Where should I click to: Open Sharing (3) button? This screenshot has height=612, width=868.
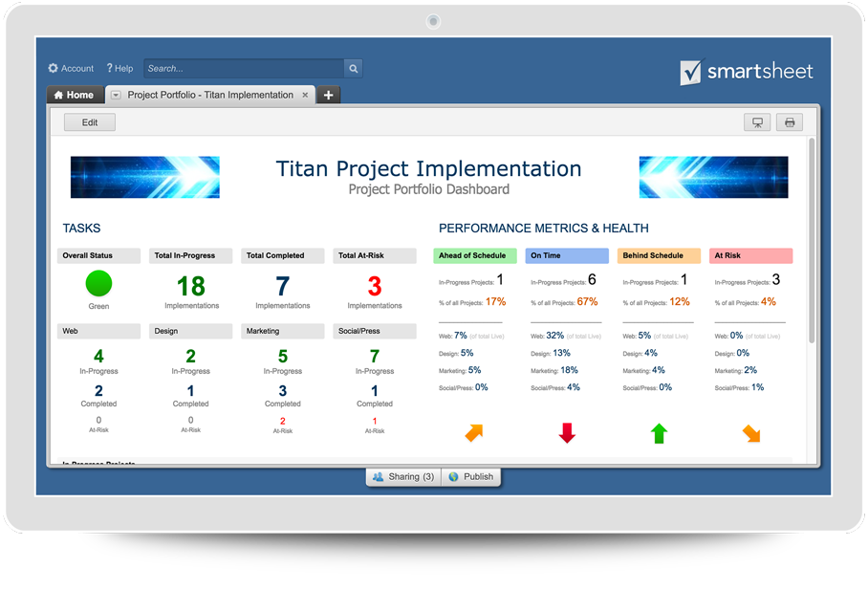pyautogui.click(x=403, y=476)
